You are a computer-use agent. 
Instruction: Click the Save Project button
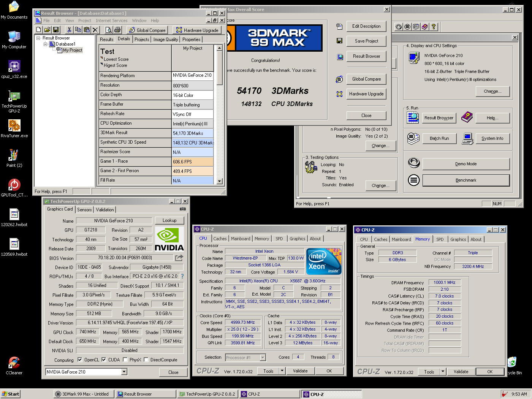(x=366, y=41)
